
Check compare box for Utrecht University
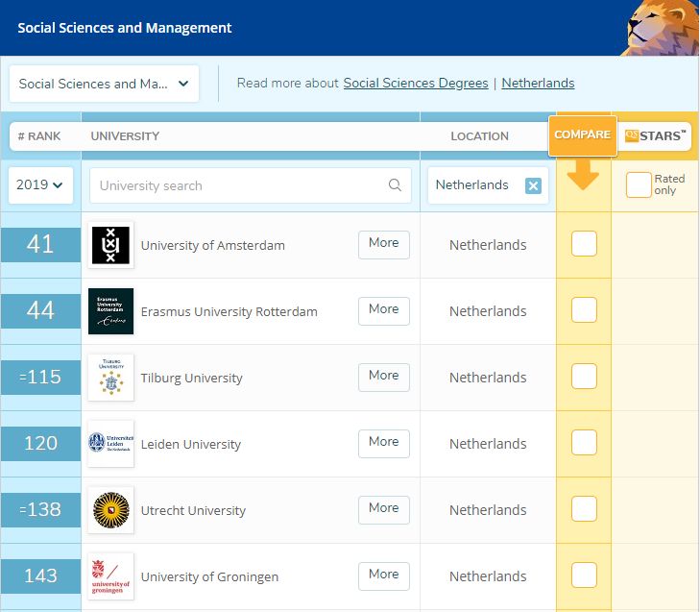coord(584,508)
